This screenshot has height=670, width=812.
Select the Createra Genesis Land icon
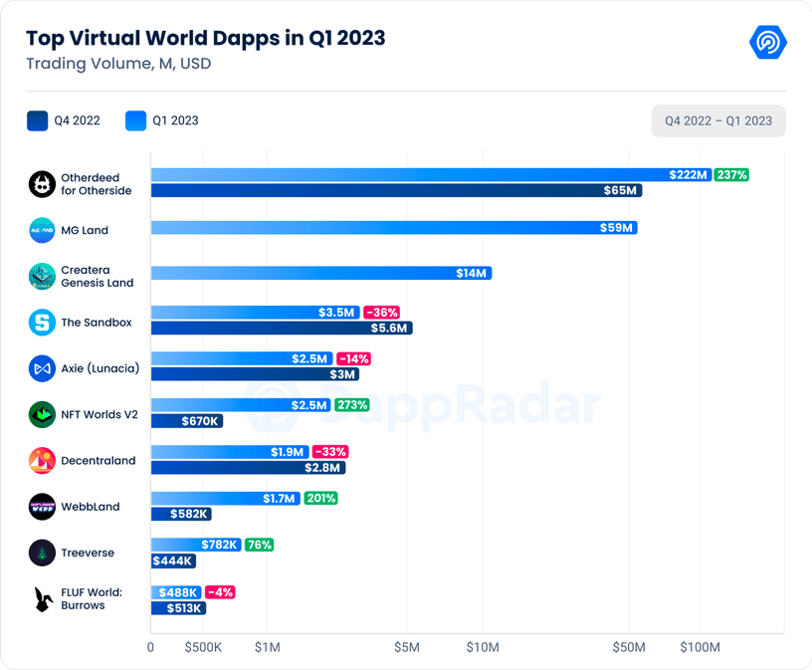click(x=41, y=276)
